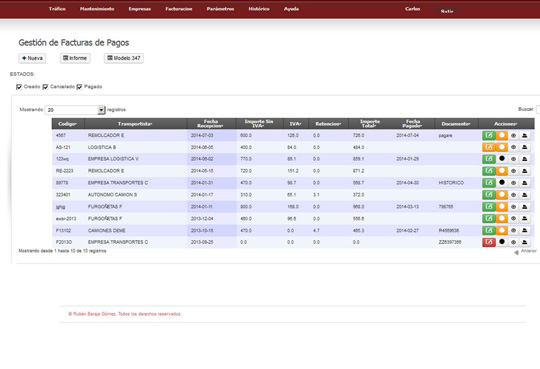540x369 pixels.
Task: View invoice F2013O using the eye icon
Action: [513, 242]
